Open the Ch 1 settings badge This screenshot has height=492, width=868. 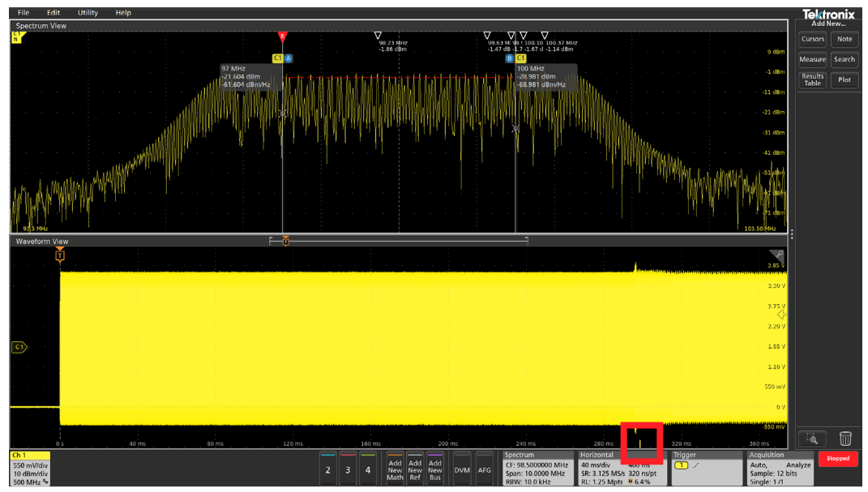30,468
